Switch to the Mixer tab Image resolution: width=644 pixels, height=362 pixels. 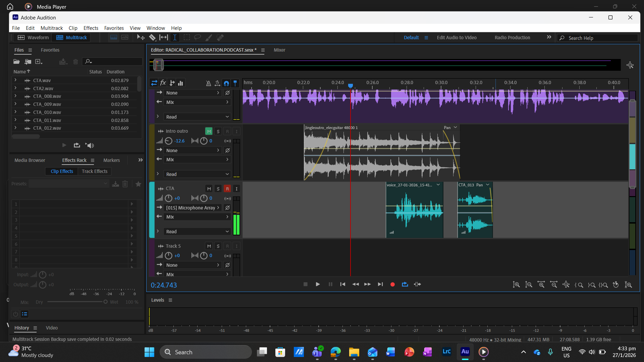[x=279, y=50]
